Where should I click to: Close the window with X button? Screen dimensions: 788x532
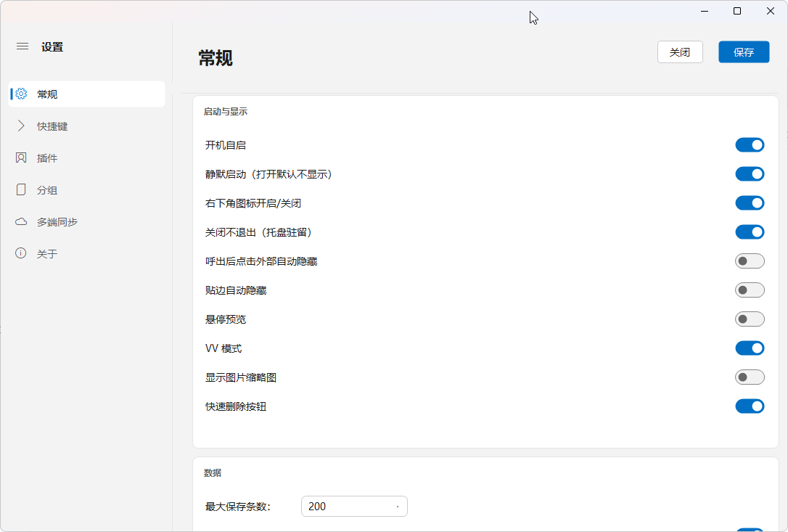[x=771, y=11]
